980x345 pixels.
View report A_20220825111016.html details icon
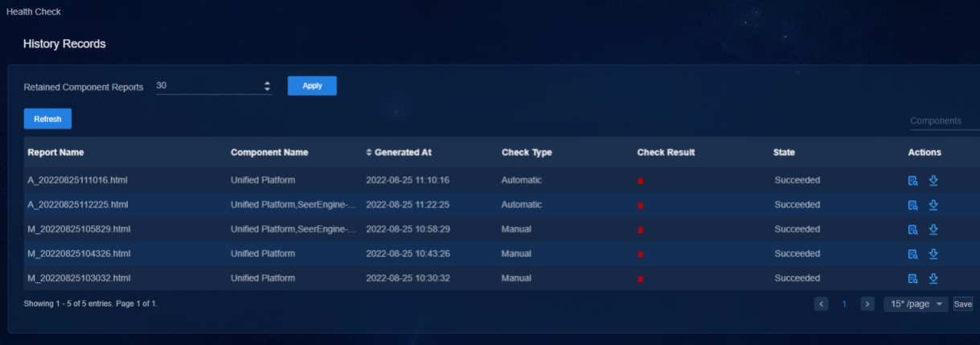pyautogui.click(x=912, y=181)
